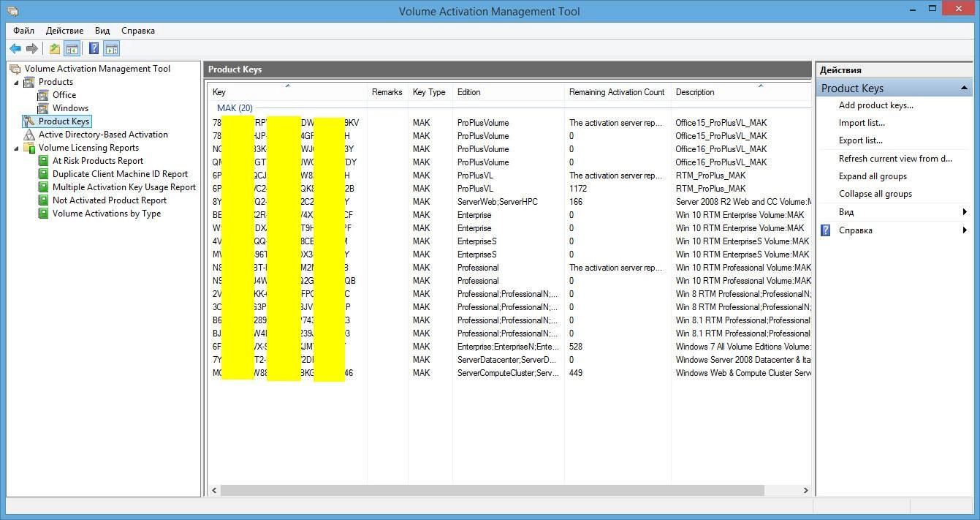Open Volume Activations by Type icon
Screen dimensions: 980x520
point(43,214)
